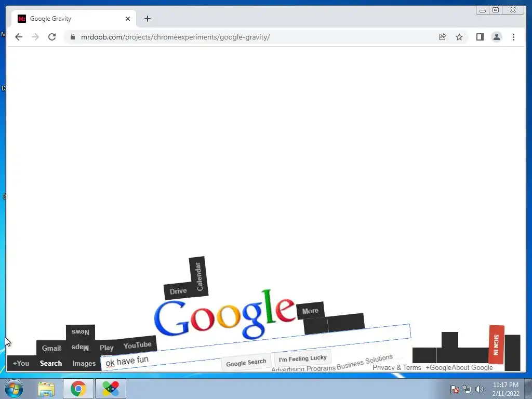Click the Images menu block
Viewport: 532px width, 399px height.
pyautogui.click(x=84, y=363)
